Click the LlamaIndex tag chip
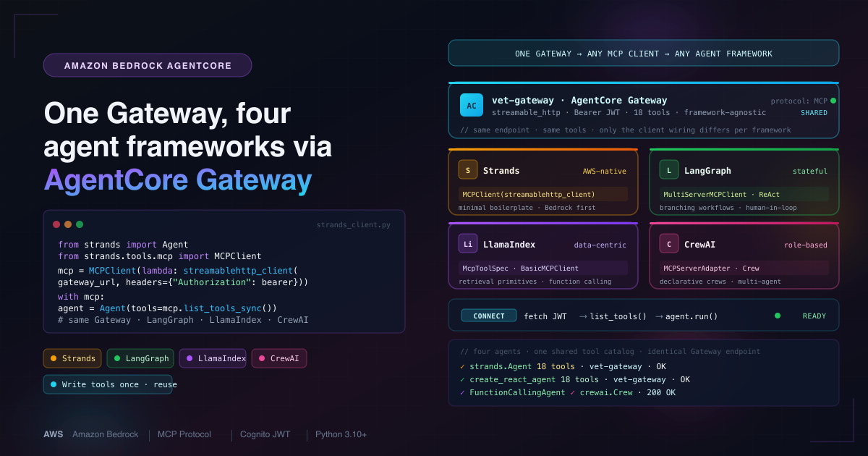Screen dimensions: 868x456 (213, 358)
